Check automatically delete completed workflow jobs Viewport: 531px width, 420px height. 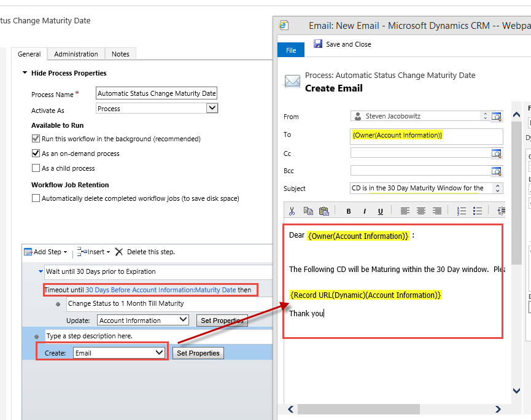tap(36, 198)
